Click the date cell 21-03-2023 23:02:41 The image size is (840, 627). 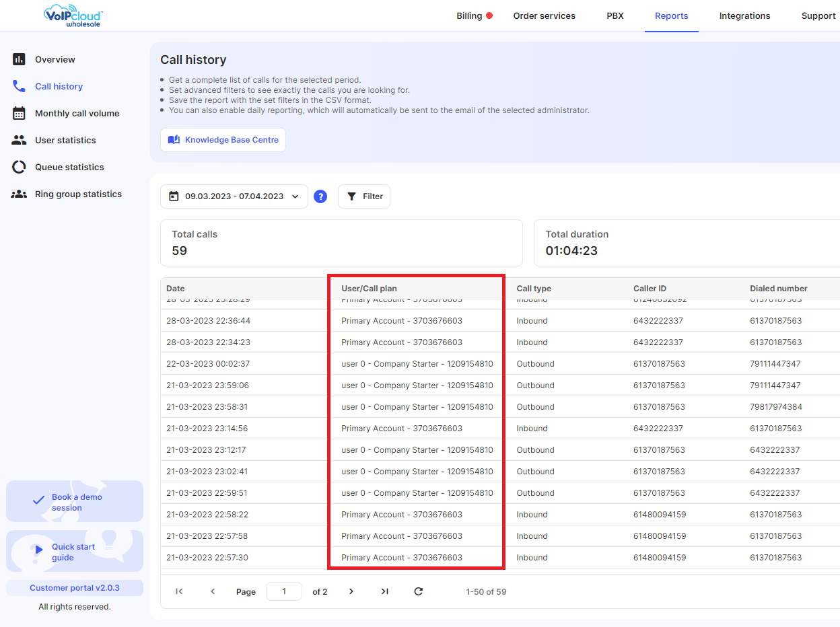(207, 472)
